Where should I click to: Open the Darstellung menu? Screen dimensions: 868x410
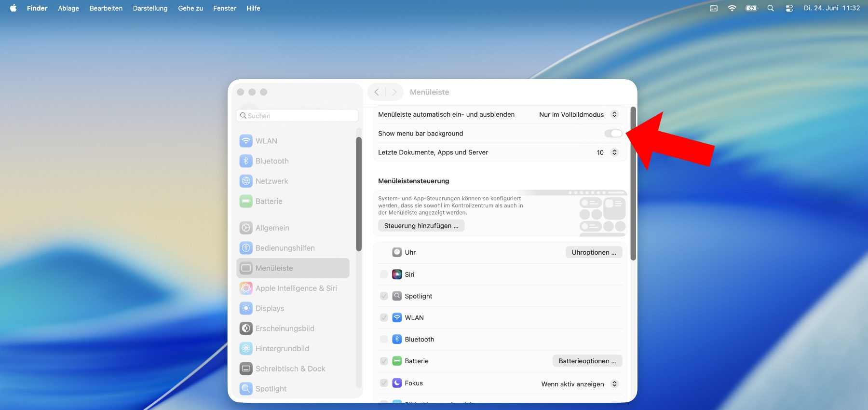[x=150, y=8]
